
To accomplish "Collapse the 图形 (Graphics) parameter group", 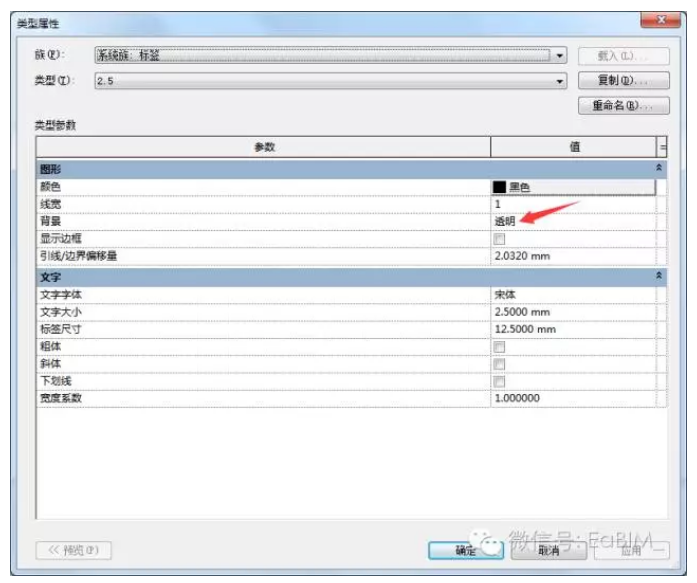I will pyautogui.click(x=659, y=168).
